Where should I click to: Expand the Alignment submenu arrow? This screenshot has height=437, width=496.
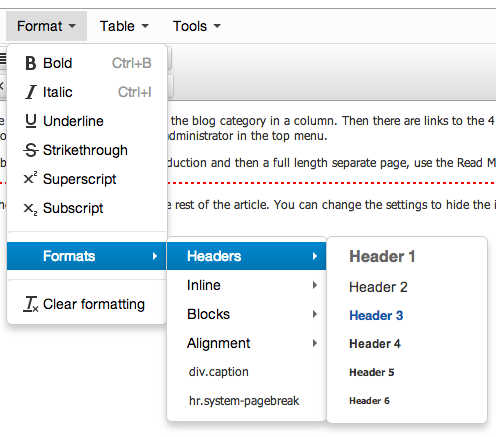coord(315,343)
